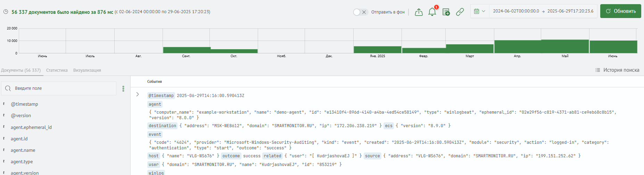This screenshot has height=175, width=644.
Task: Select the agent.version field
Action: [25, 173]
